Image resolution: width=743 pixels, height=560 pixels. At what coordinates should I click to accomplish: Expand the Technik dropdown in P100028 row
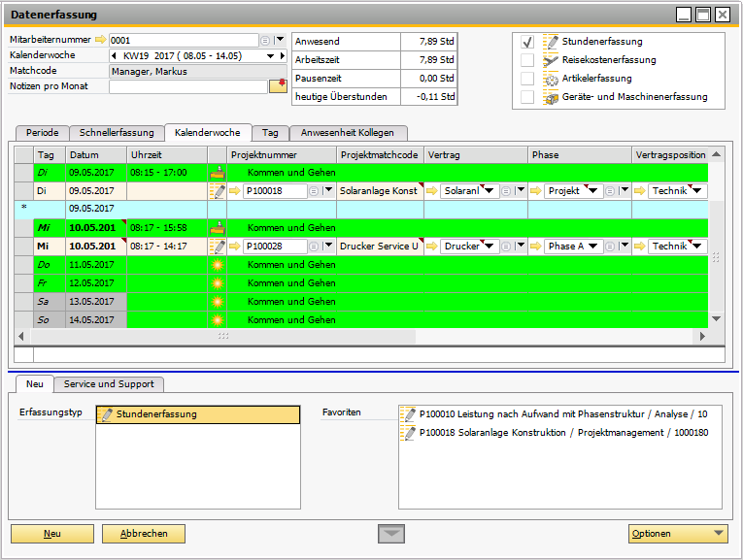pyautogui.click(x=697, y=247)
